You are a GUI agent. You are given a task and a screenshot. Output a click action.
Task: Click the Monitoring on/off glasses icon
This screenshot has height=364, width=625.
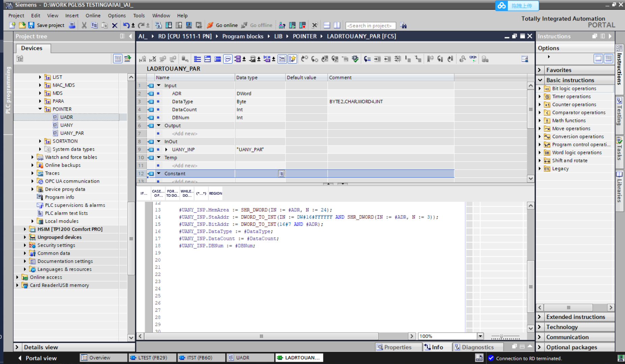coord(473,59)
